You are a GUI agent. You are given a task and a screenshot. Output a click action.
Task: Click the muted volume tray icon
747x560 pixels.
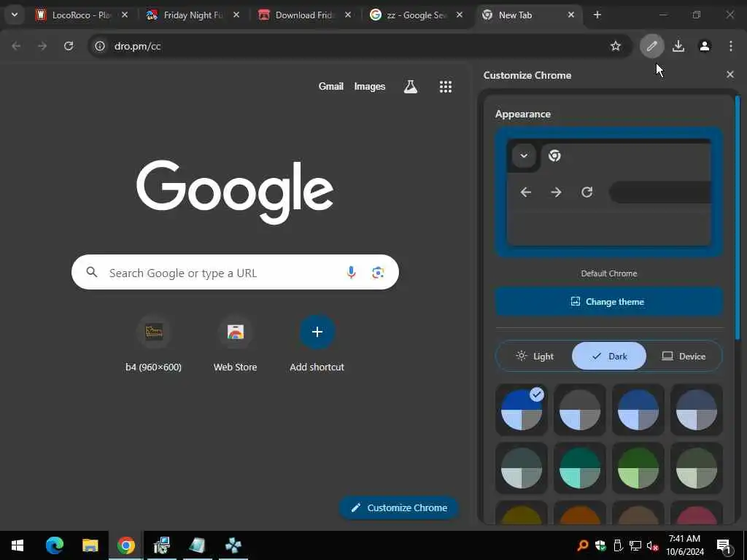click(653, 545)
